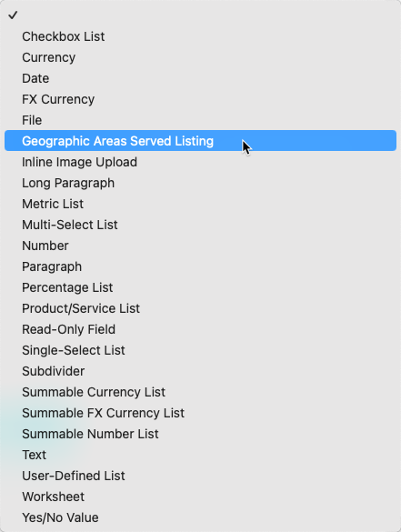Select the Currency option
The image size is (401, 532).
(x=200, y=57)
